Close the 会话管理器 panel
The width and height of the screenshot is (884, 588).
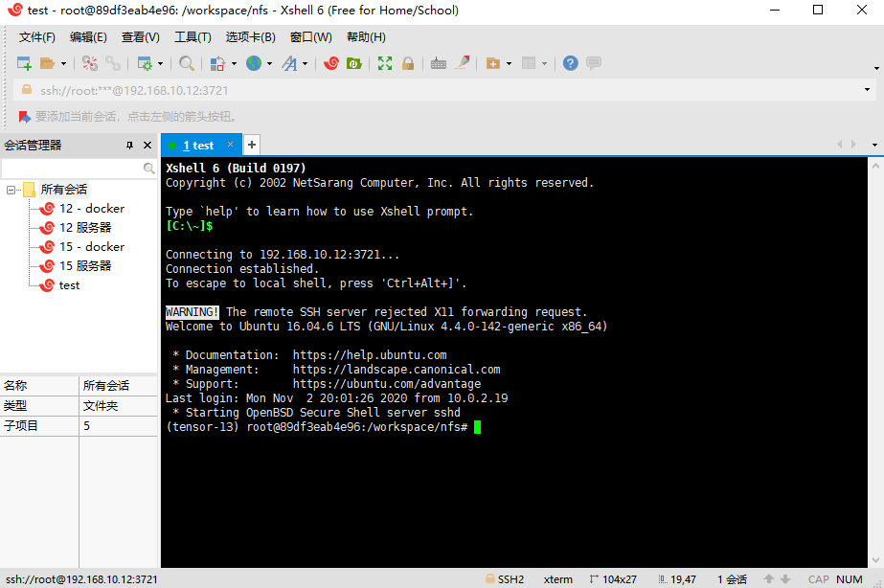(x=147, y=146)
